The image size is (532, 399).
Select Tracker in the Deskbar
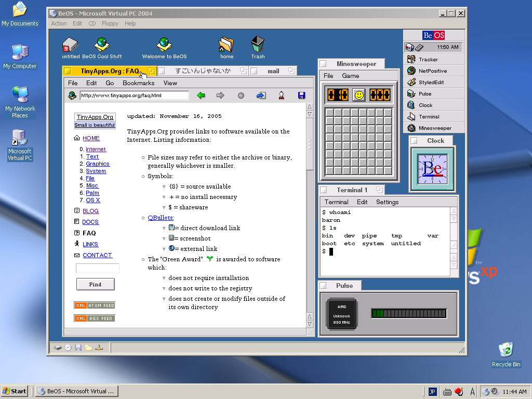pyautogui.click(x=434, y=59)
